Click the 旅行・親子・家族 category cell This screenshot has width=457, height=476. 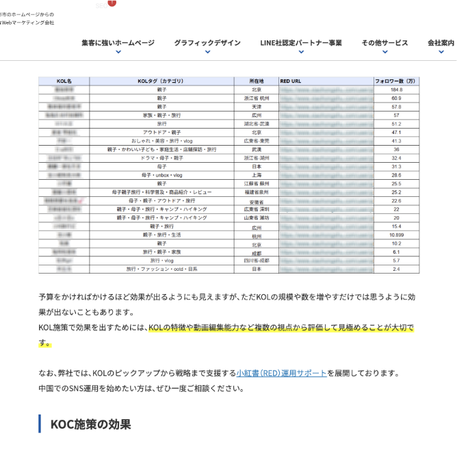(161, 252)
